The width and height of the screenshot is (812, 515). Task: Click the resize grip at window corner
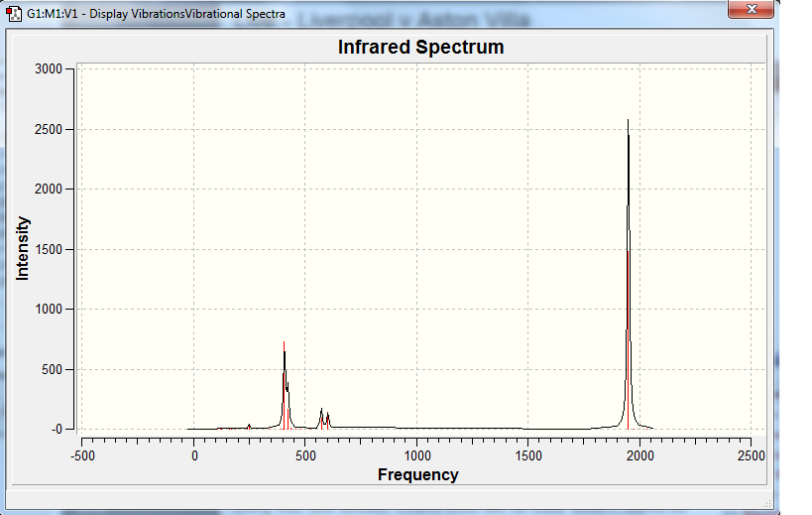pyautogui.click(x=767, y=503)
